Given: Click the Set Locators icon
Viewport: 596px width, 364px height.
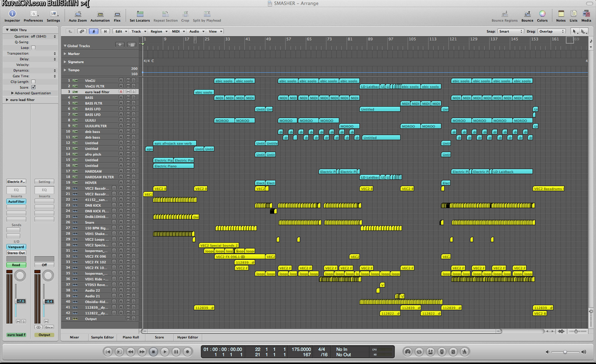Looking at the screenshot, I should tap(139, 13).
